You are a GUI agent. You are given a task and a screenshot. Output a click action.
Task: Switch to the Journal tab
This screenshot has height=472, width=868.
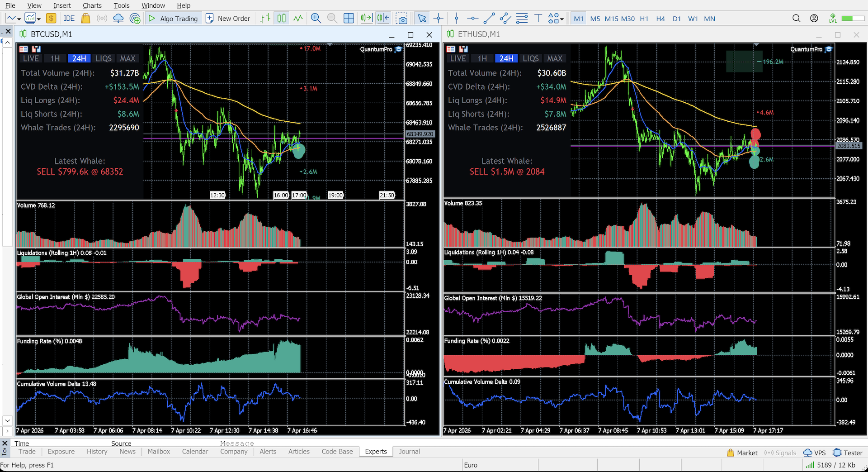tap(409, 452)
